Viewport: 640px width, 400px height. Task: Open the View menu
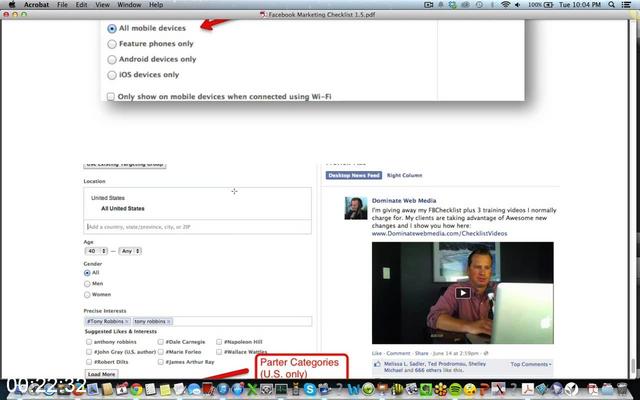(x=102, y=4)
